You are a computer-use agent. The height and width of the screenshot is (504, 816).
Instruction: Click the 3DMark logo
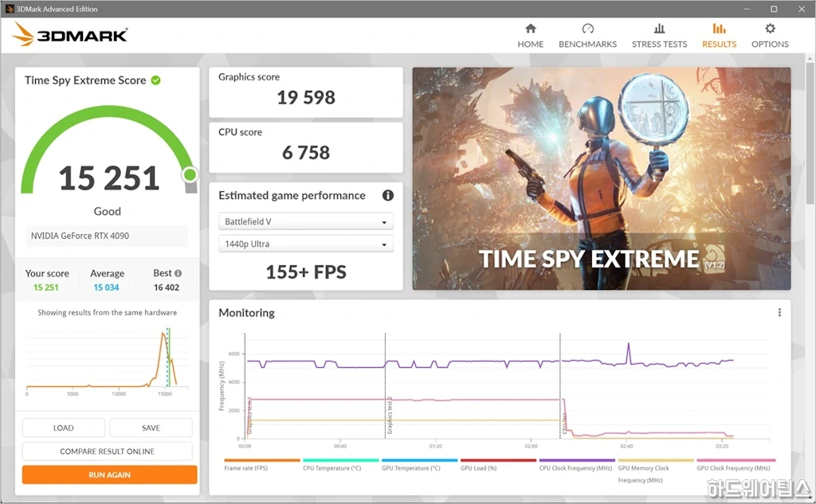click(x=70, y=34)
